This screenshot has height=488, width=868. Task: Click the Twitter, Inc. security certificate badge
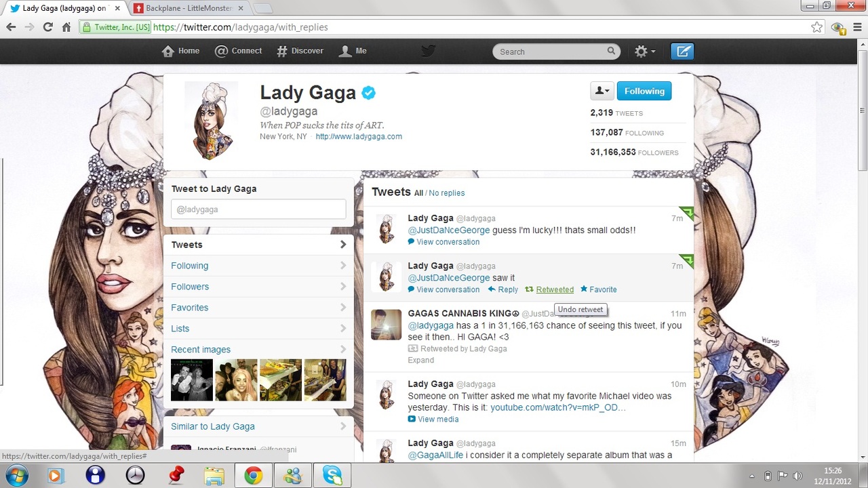pyautogui.click(x=115, y=27)
